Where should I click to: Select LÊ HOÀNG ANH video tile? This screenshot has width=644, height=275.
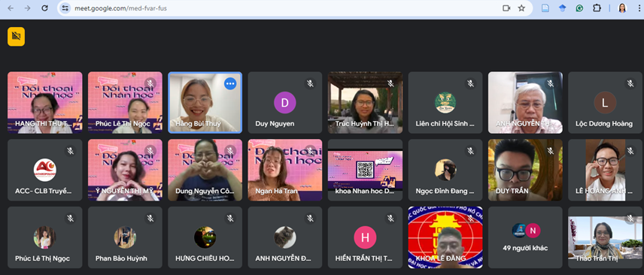click(605, 170)
